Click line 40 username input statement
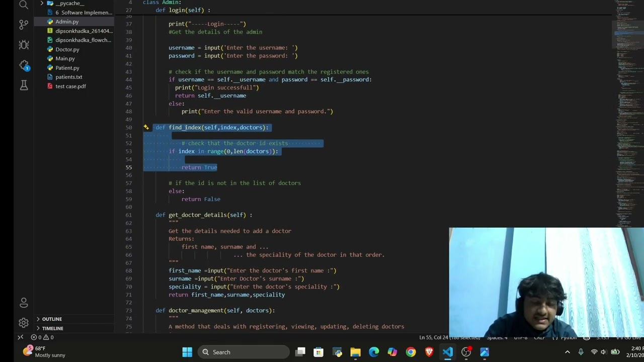Image resolution: width=644 pixels, height=362 pixels. pyautogui.click(x=233, y=48)
